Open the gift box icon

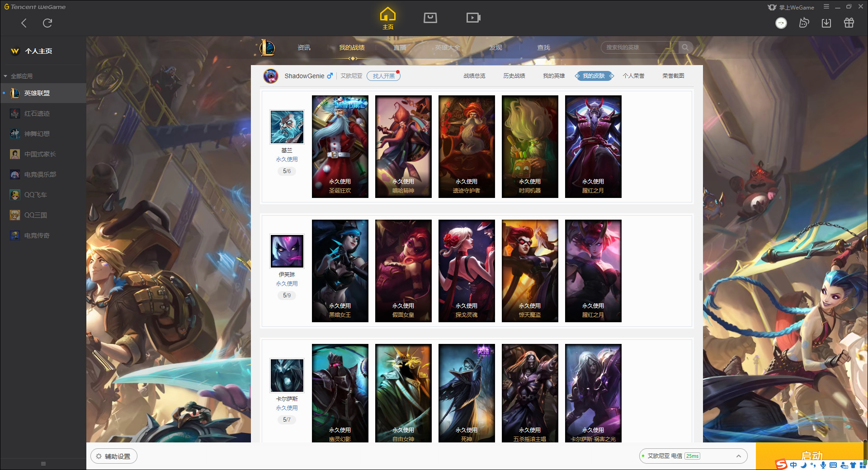[x=849, y=23]
